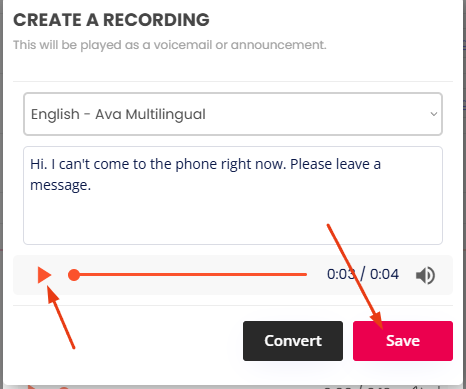This screenshot has height=389, width=466.
Task: Jump to the end of the audio progress track
Action: (x=305, y=275)
